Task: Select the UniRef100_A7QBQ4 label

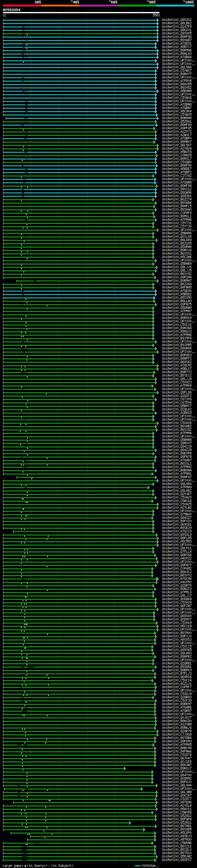Action: pyautogui.click(x=177, y=57)
